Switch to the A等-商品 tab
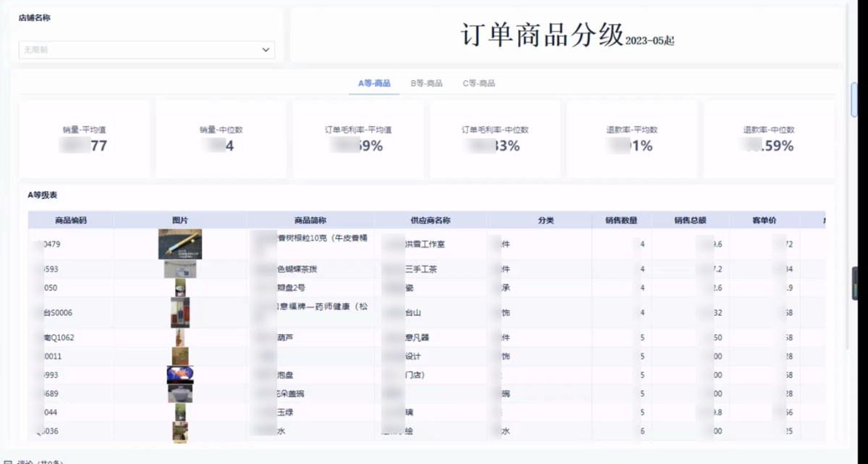868x464 pixels. [374, 83]
